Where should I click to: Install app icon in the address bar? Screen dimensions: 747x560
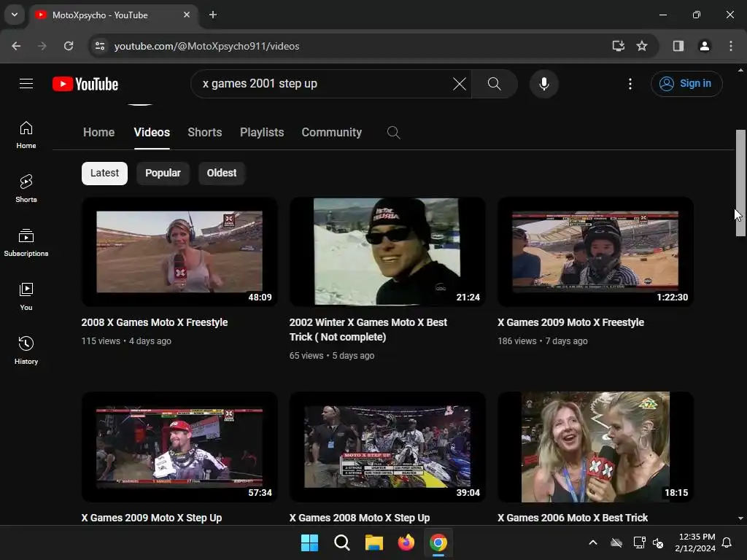(x=619, y=46)
